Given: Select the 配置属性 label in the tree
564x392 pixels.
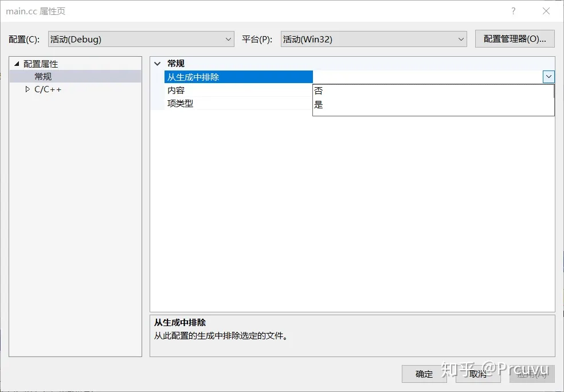Looking at the screenshot, I should click(41, 64).
